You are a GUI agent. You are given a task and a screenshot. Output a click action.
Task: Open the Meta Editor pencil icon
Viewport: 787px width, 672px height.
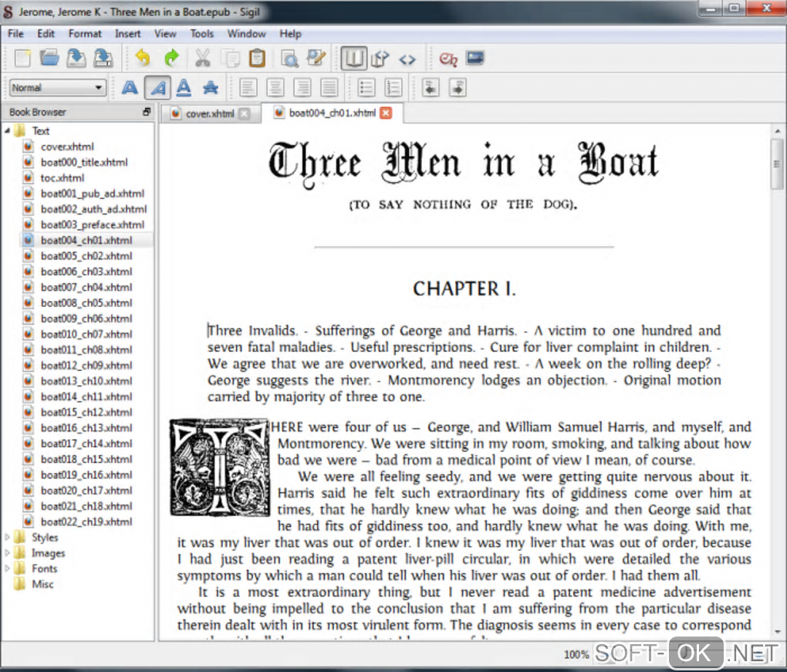coord(316,58)
